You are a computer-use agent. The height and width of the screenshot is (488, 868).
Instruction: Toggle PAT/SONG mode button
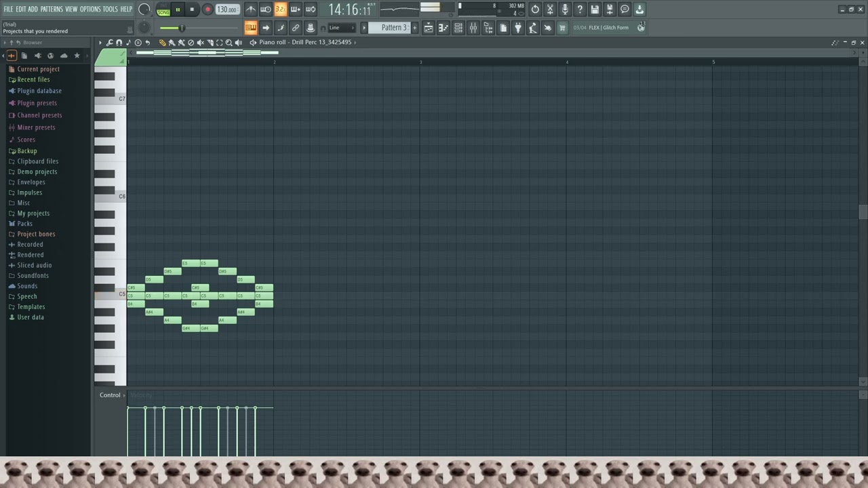coord(163,9)
